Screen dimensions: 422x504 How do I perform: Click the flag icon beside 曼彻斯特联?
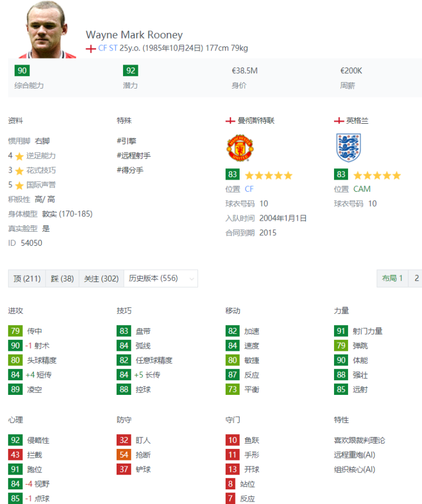[230, 121]
